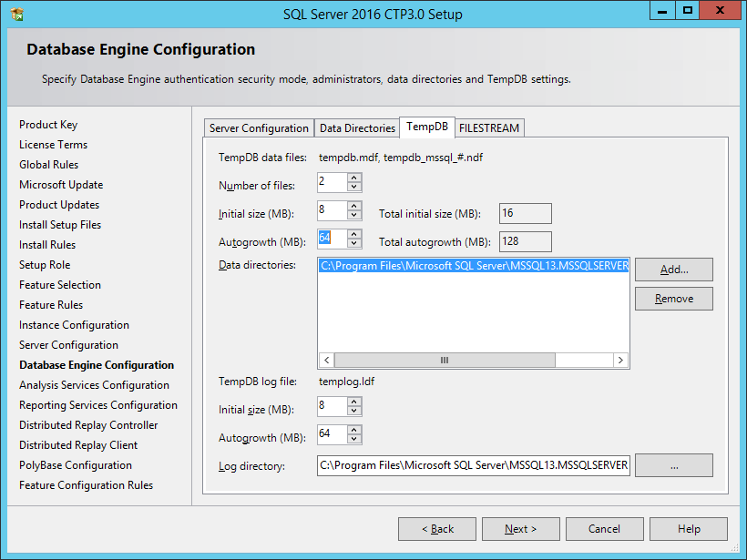Open the FILESTREAM tab
The height and width of the screenshot is (560, 747).
pos(489,128)
